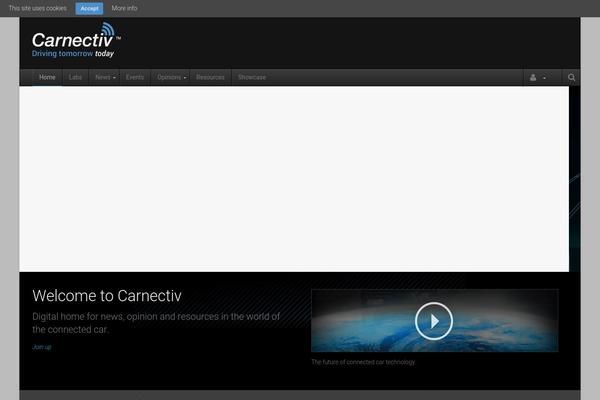Go to the Home tab
This screenshot has width=600, height=400.
[x=47, y=77]
